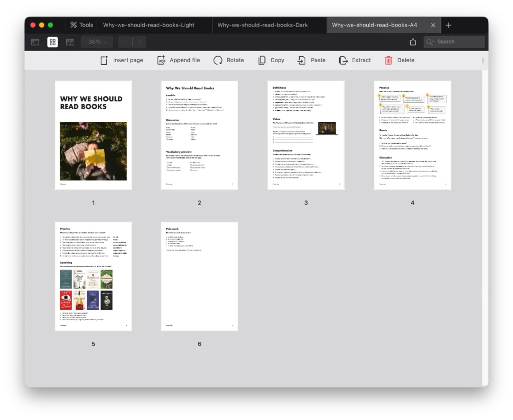Select page 3 Definitions thumbnail

[x=306, y=135]
